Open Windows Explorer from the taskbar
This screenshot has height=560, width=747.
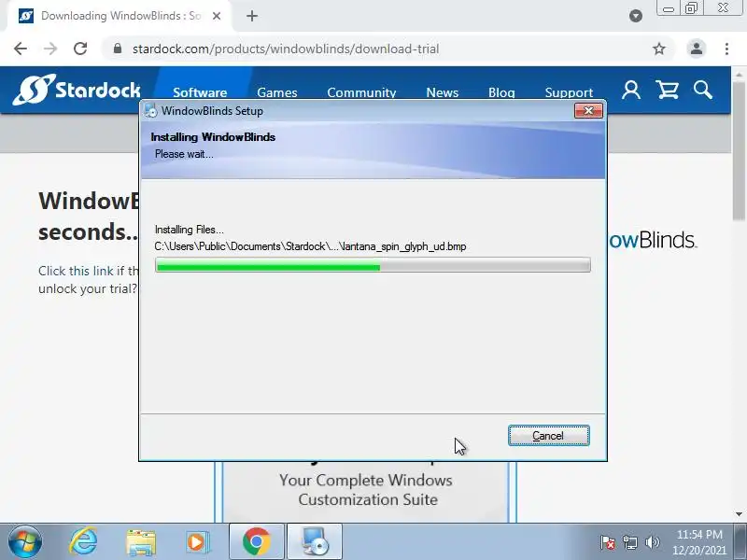tap(141, 542)
